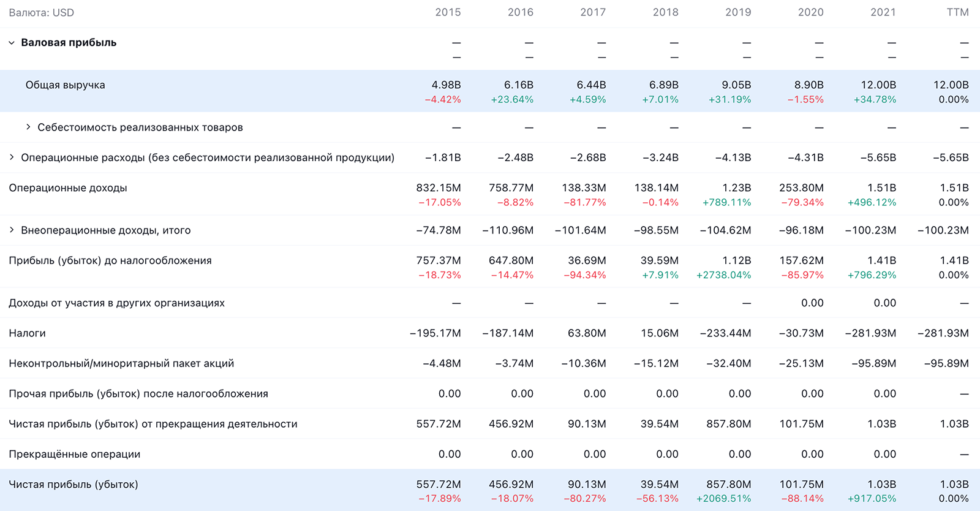Screen dimensions: 980x511
Task: Click the Валовая прибыль heading
Action: [x=69, y=43]
